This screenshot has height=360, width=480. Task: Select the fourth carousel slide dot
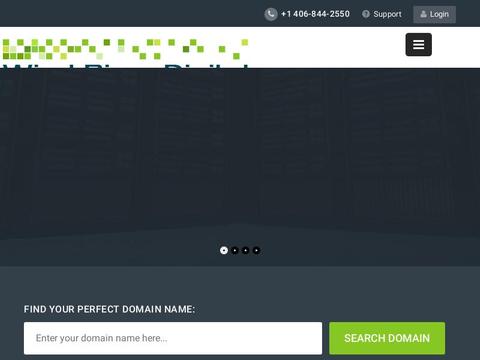pyautogui.click(x=256, y=250)
